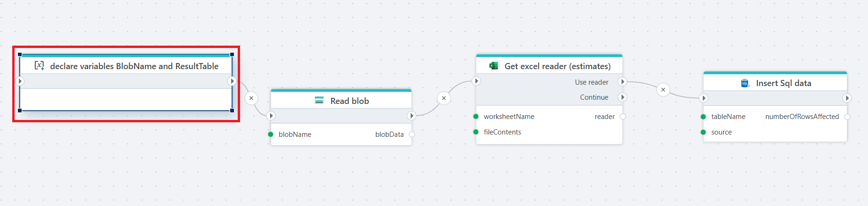Click the Use reader output arrow port
This screenshot has height=206, width=868.
click(622, 82)
